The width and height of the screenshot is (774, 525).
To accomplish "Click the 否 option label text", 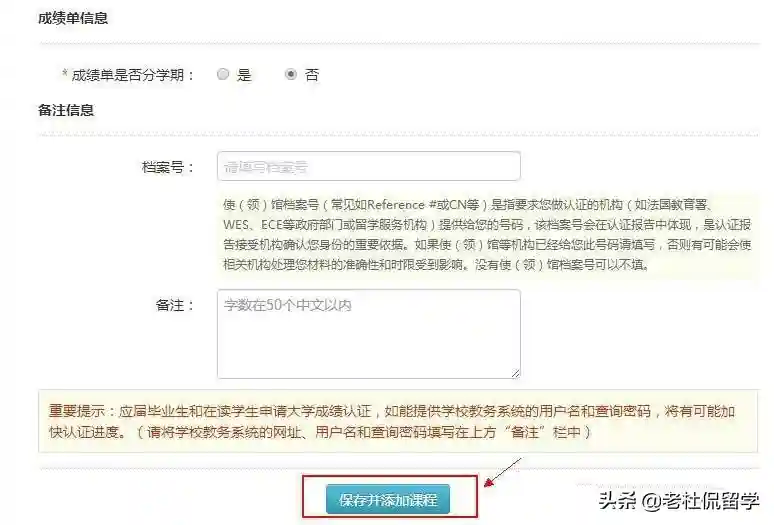I will pyautogui.click(x=312, y=75).
